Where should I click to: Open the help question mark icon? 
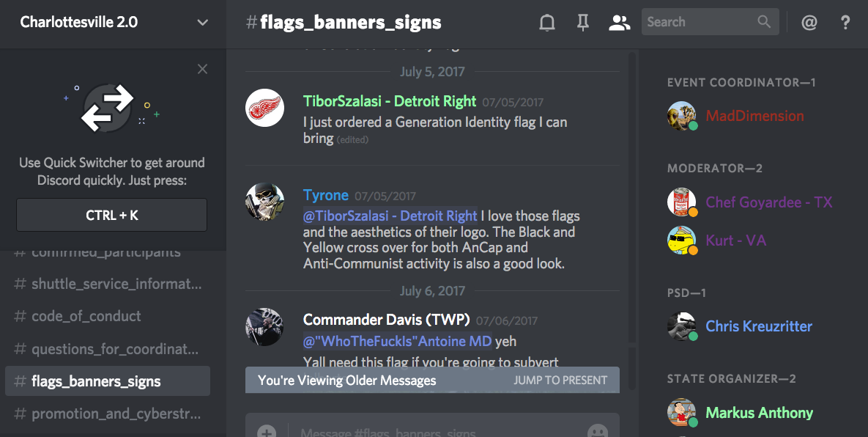[x=845, y=22]
